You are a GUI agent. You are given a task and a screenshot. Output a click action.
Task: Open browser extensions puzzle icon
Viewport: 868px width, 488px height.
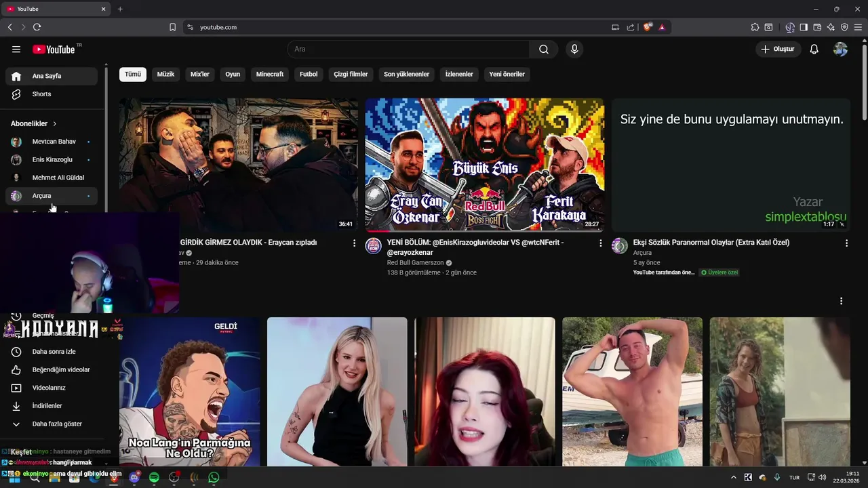click(x=755, y=27)
